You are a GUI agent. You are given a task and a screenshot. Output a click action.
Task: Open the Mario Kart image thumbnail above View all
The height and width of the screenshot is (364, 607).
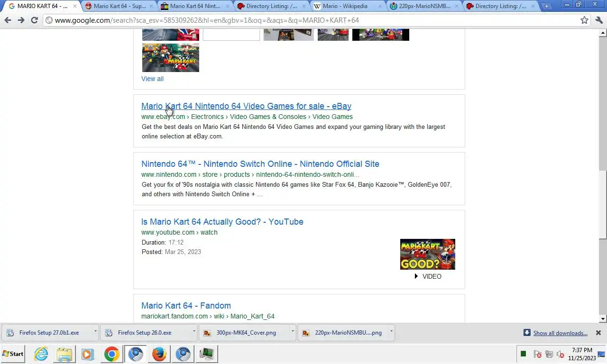171,58
